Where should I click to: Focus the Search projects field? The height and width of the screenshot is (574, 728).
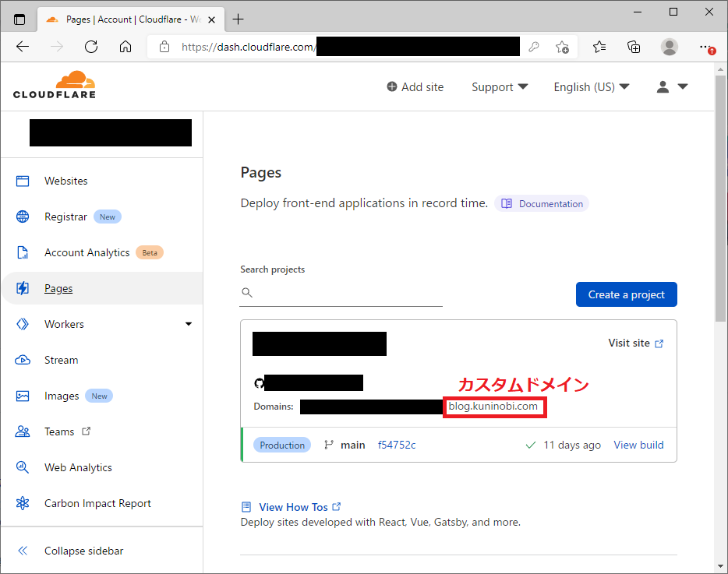tap(341, 292)
